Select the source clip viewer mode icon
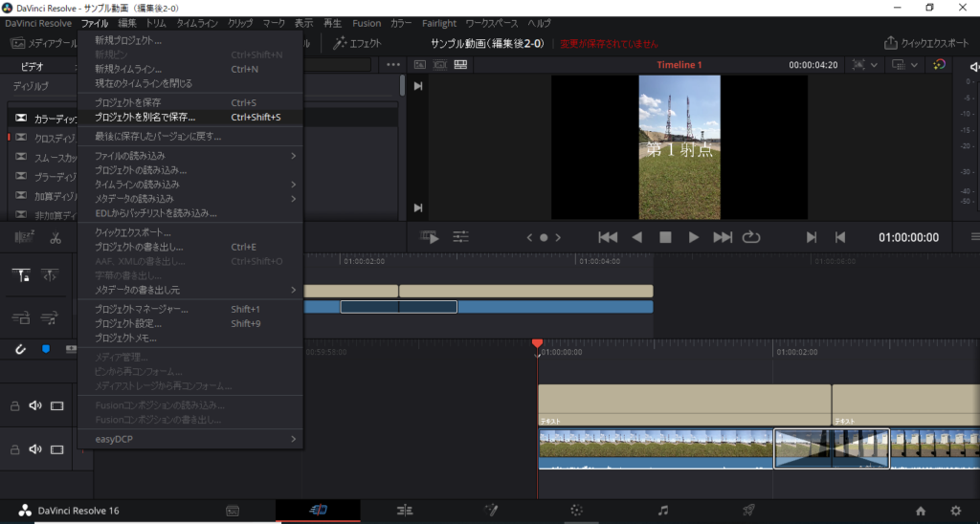 pyautogui.click(x=420, y=64)
